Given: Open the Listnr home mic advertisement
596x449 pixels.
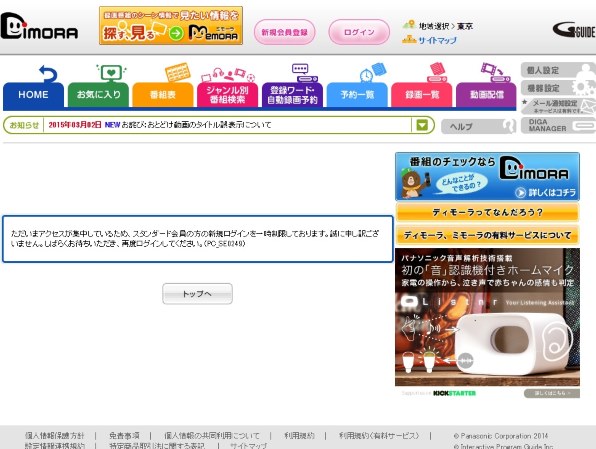Looking at the screenshot, I should pos(487,317).
